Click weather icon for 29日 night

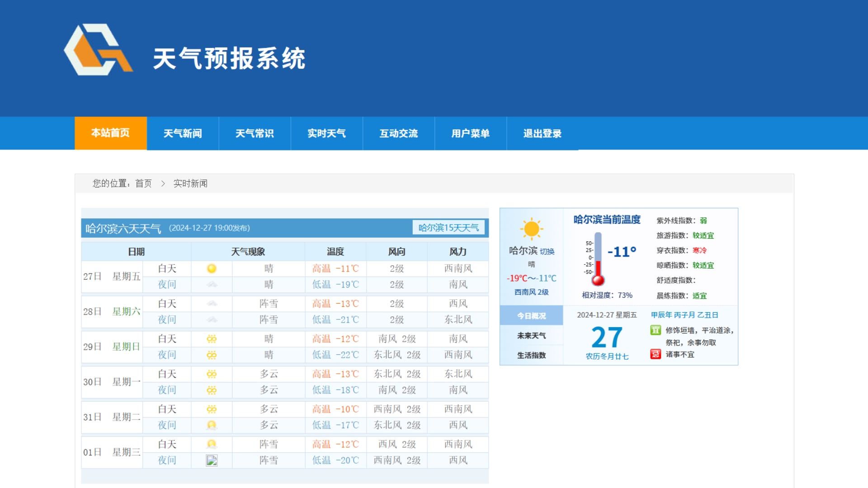click(212, 355)
